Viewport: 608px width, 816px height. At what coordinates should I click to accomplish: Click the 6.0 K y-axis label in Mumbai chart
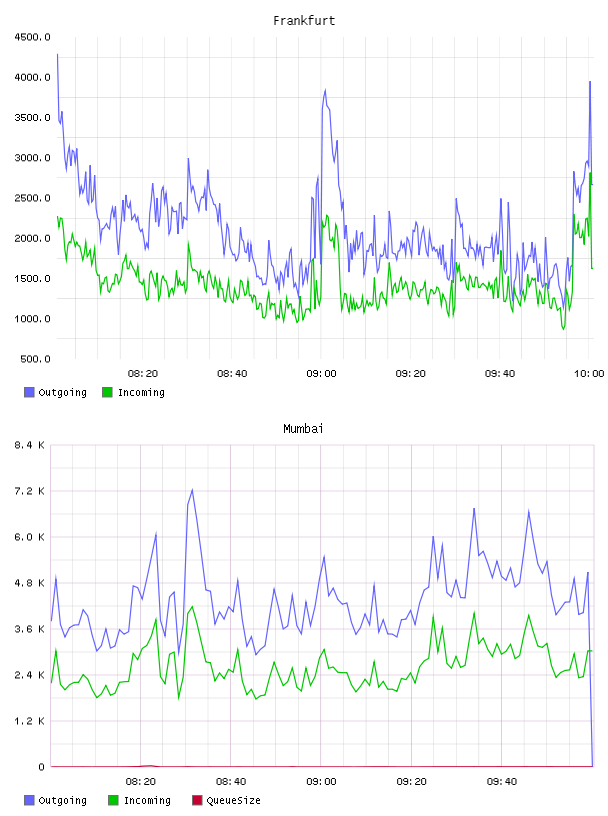29,537
